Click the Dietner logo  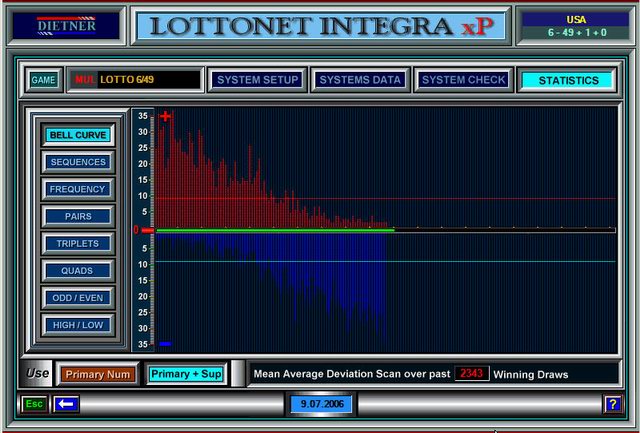click(x=65, y=25)
